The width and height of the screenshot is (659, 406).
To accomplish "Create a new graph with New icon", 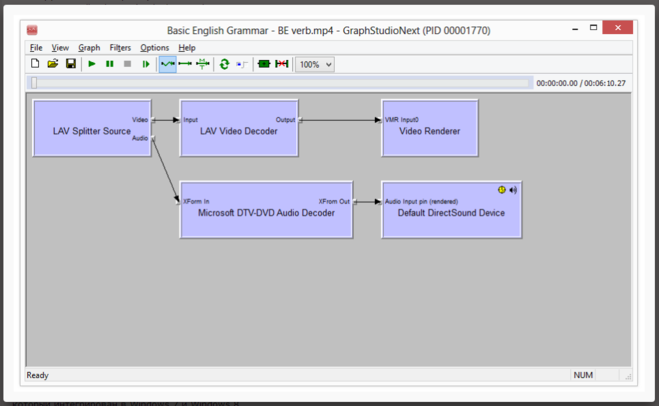I will (35, 64).
